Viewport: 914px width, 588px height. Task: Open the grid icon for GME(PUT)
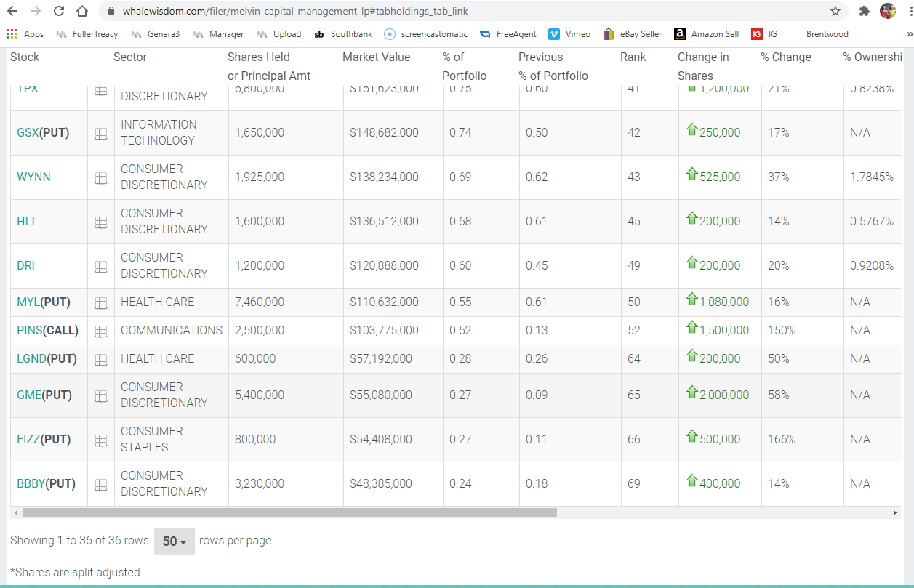coord(101,396)
